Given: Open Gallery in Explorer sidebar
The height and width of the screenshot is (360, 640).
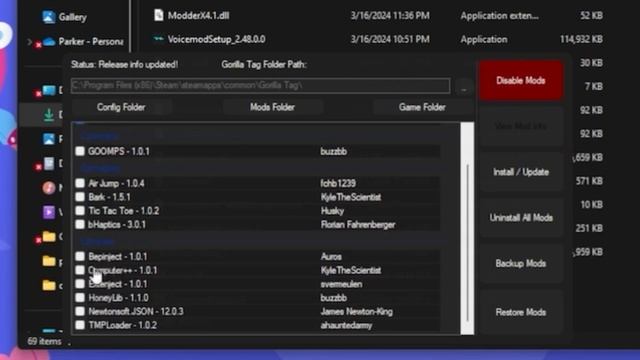Looking at the screenshot, I should click(x=73, y=17).
